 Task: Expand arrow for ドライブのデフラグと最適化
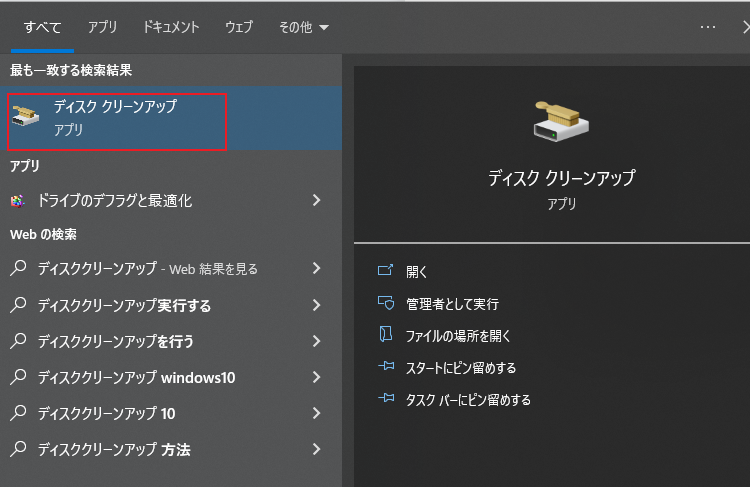[316, 200]
